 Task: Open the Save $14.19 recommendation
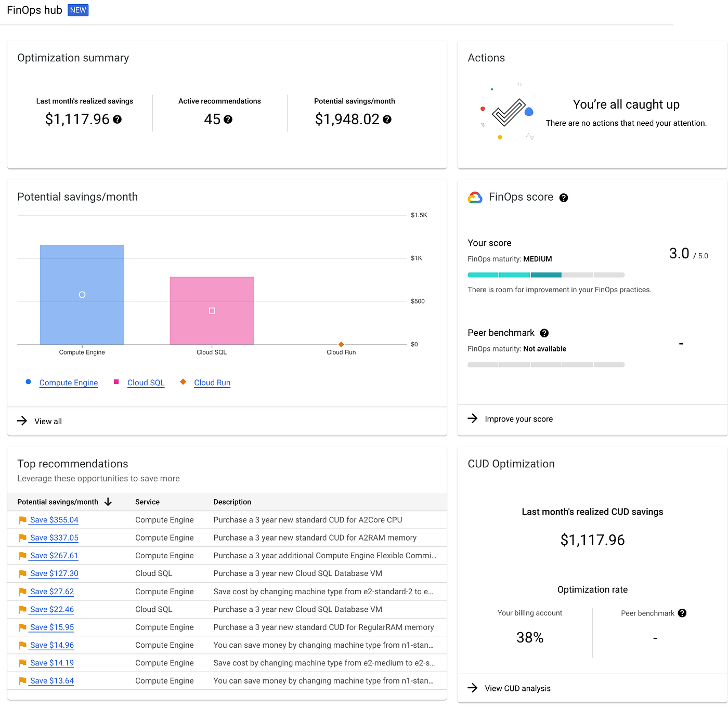click(52, 663)
